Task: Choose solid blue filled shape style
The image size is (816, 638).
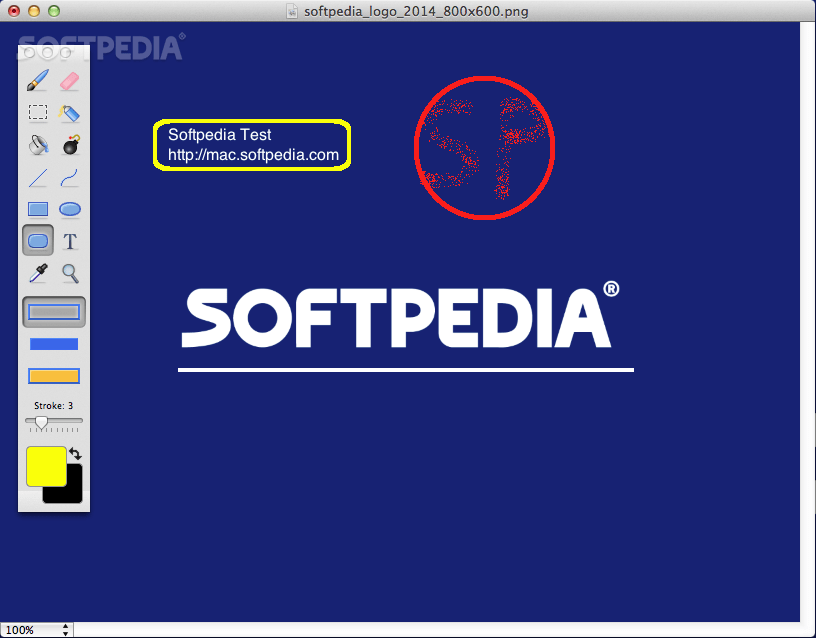Action: click(x=54, y=344)
